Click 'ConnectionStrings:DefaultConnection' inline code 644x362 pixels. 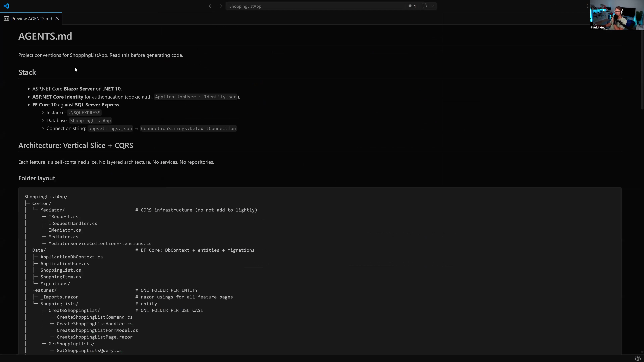tap(188, 128)
